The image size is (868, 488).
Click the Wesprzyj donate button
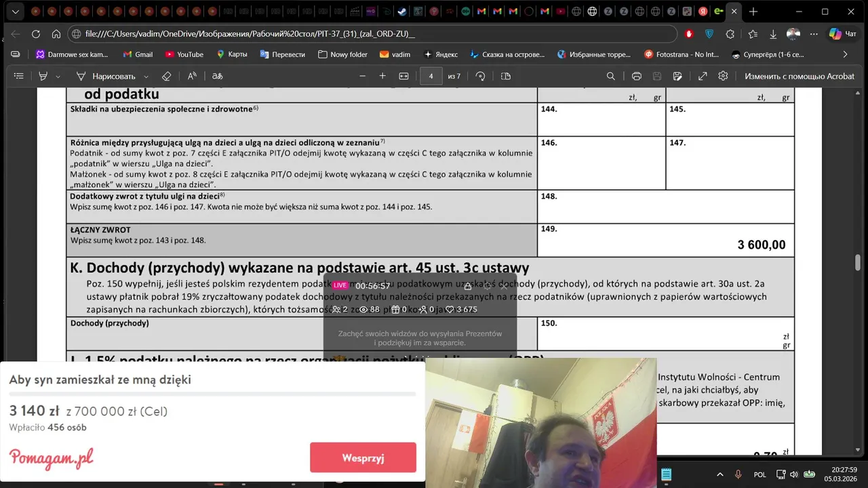point(363,457)
